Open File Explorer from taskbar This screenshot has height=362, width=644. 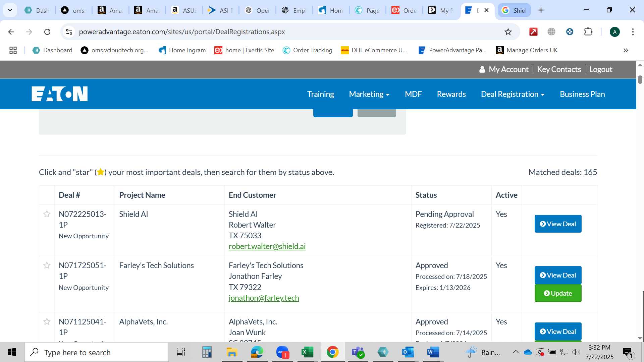point(232,352)
